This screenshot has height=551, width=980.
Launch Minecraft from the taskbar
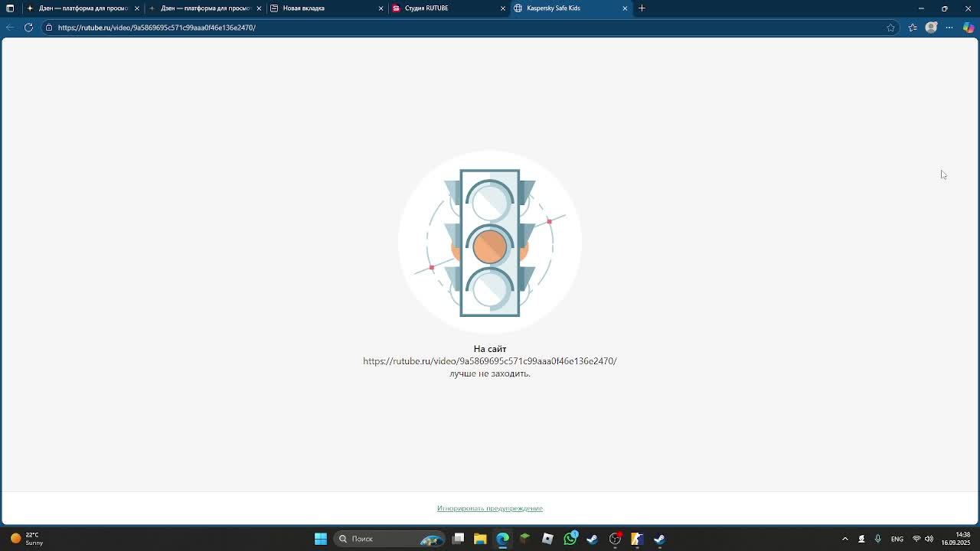(525, 539)
